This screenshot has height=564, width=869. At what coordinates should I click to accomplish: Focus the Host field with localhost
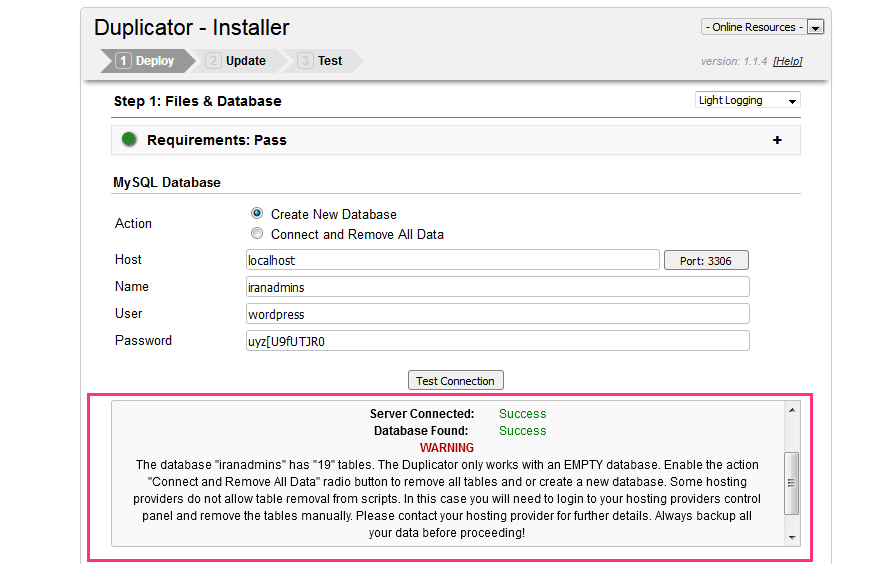tap(452, 260)
